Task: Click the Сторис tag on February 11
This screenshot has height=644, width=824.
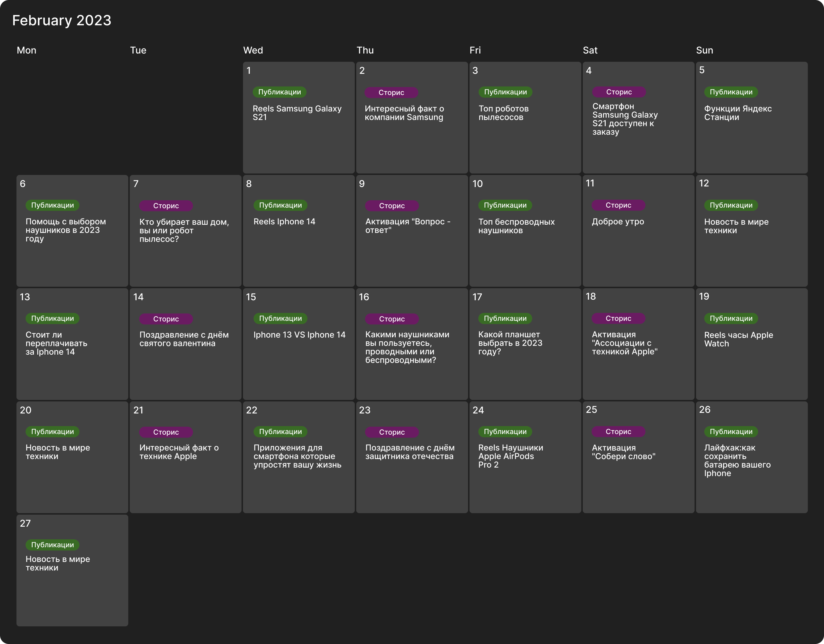Action: (618, 205)
